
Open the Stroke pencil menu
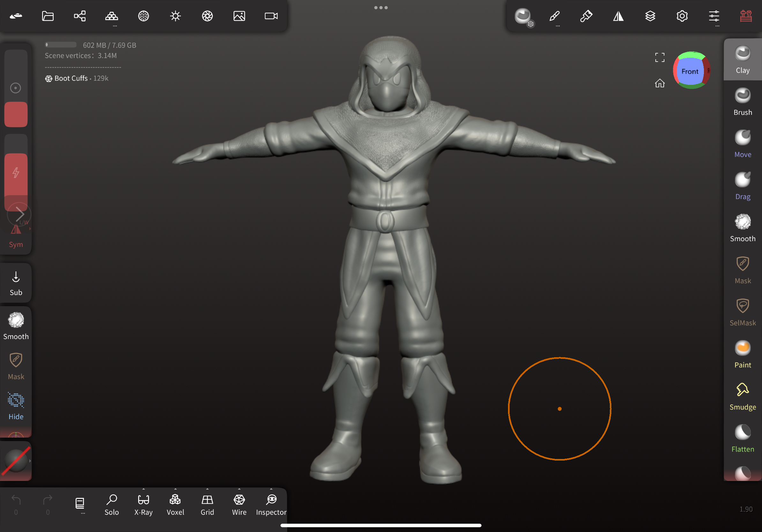554,16
